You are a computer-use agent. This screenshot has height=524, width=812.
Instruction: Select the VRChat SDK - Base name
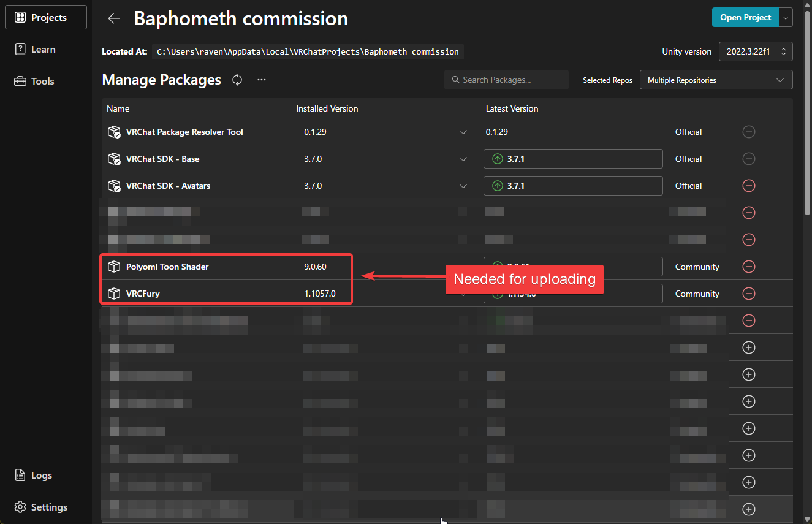tap(163, 159)
